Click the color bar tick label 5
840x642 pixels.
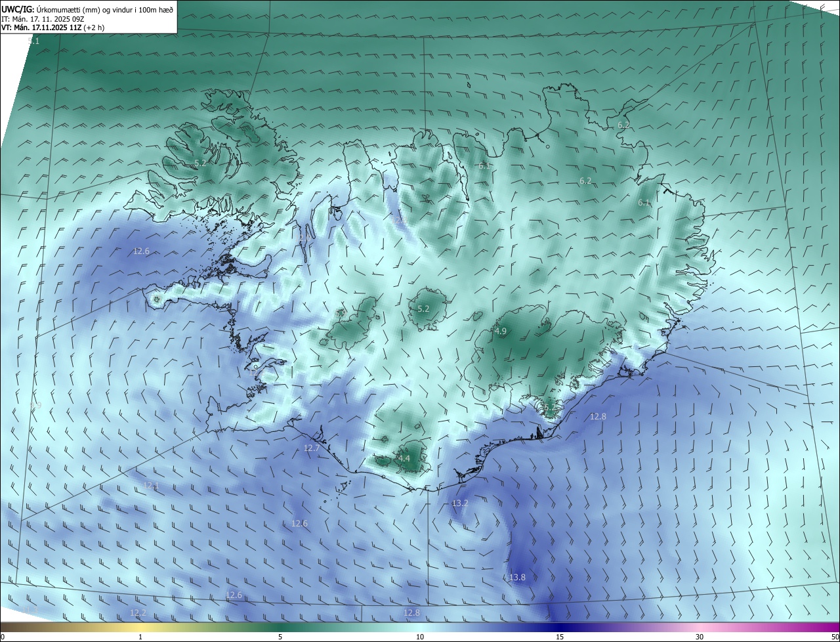pyautogui.click(x=280, y=637)
